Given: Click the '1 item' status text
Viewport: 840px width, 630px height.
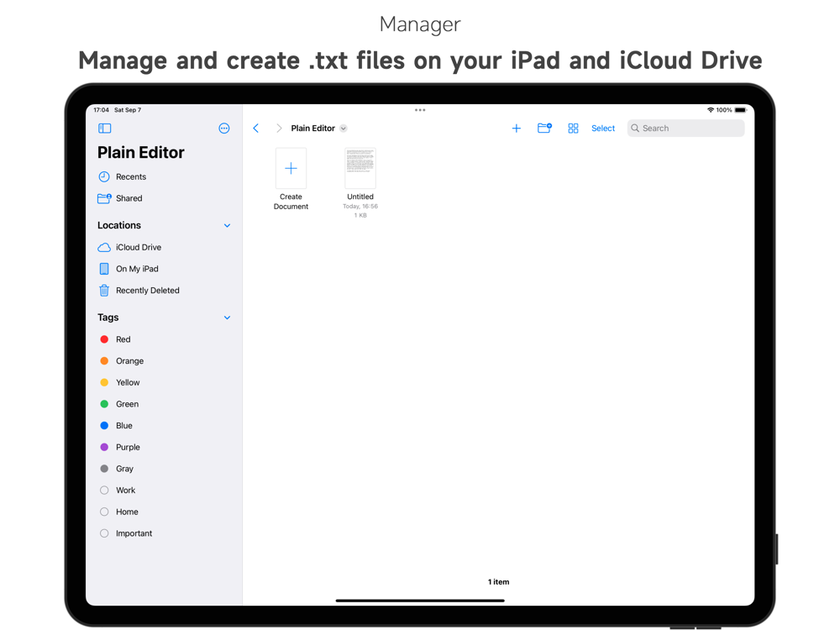Looking at the screenshot, I should [x=498, y=582].
